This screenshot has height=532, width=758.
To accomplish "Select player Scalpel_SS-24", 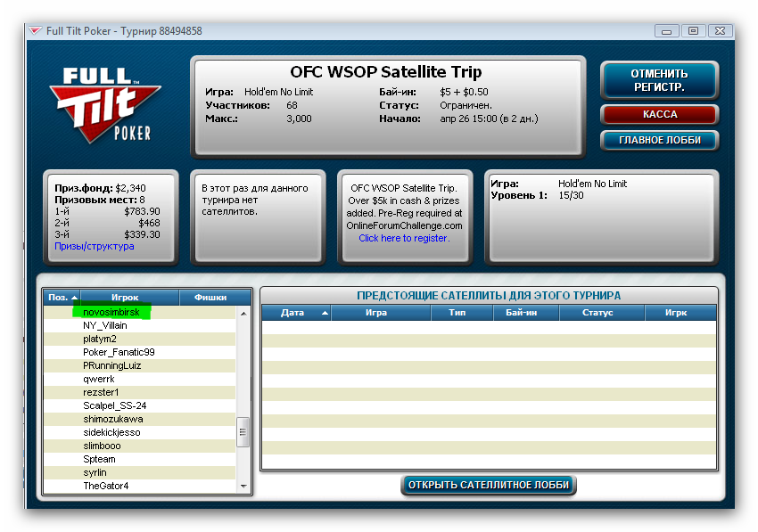I will click(140, 405).
